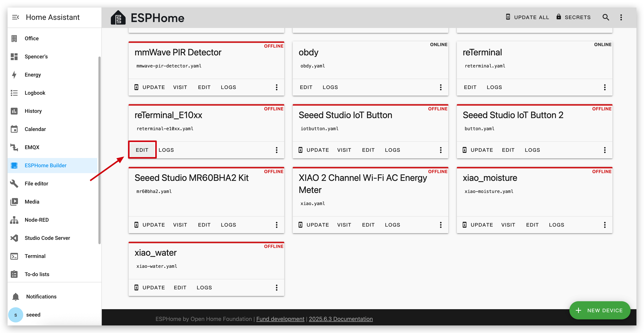Open the Fund development link
The height and width of the screenshot is (333, 644).
[x=280, y=319]
